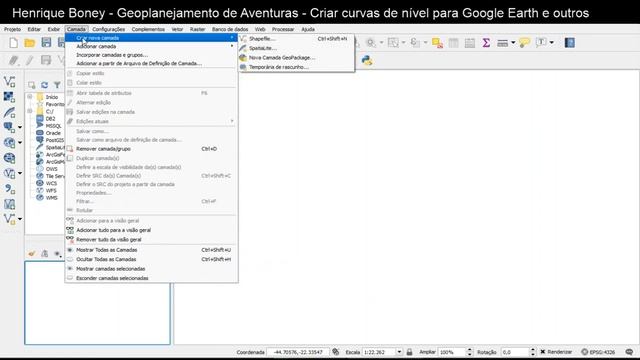Open the Vetor menu
This screenshot has height=360, width=640.
coord(177,29)
